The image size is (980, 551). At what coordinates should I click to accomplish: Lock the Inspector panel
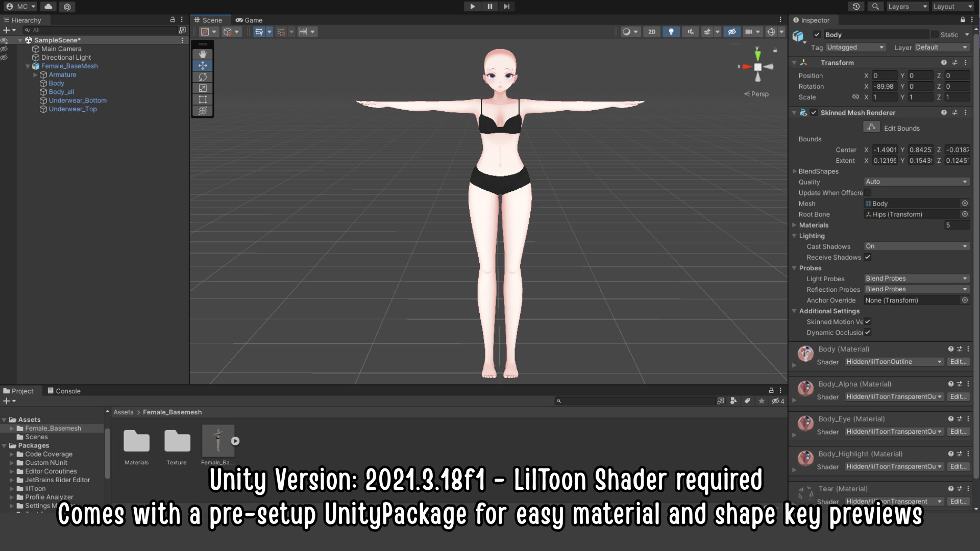tap(963, 20)
